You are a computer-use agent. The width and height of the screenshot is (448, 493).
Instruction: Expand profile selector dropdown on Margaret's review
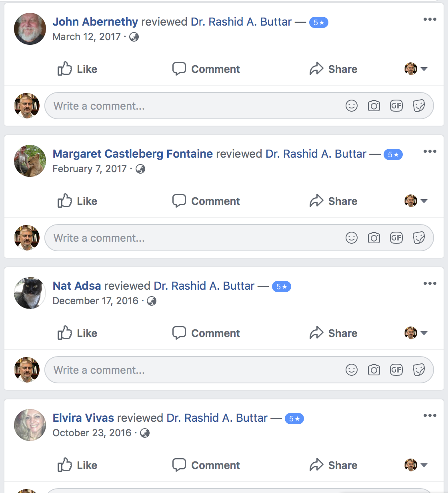click(416, 201)
